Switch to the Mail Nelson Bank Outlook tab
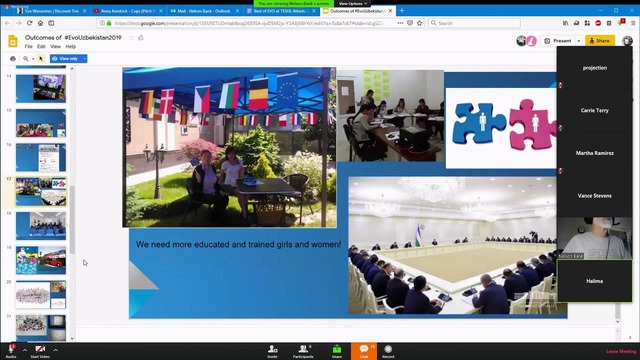640x360 pixels. point(204,11)
